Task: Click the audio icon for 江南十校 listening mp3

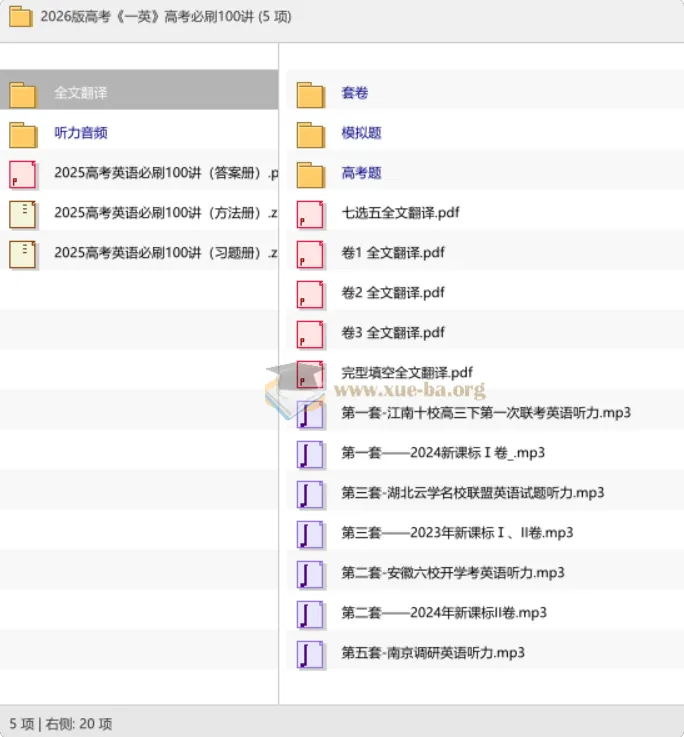Action: click(310, 415)
